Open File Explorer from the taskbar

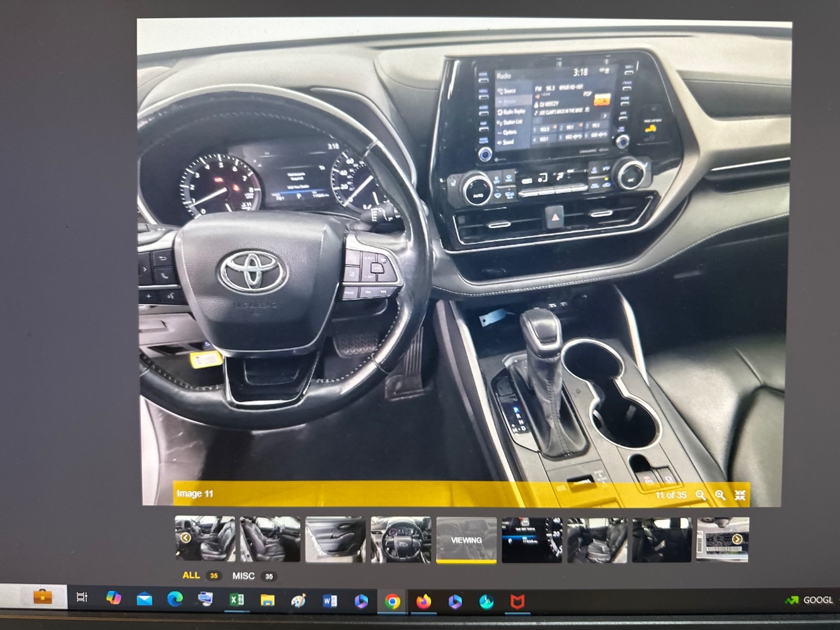268,600
